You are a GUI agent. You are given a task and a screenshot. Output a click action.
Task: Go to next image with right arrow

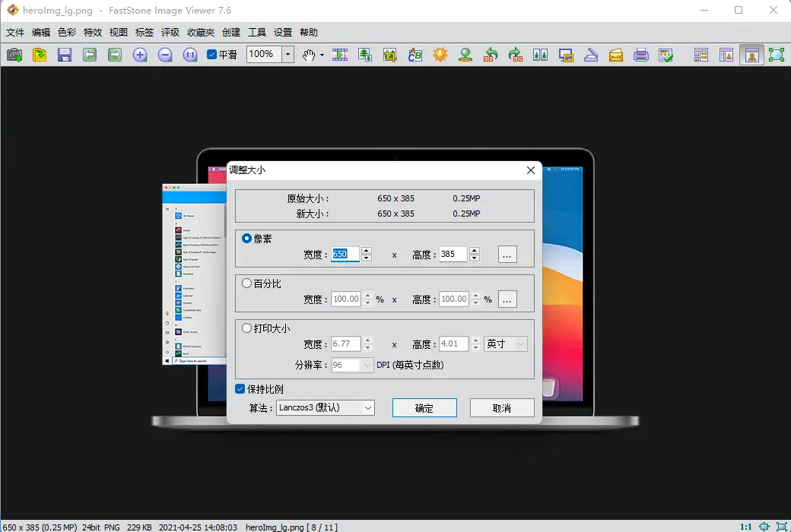point(115,55)
